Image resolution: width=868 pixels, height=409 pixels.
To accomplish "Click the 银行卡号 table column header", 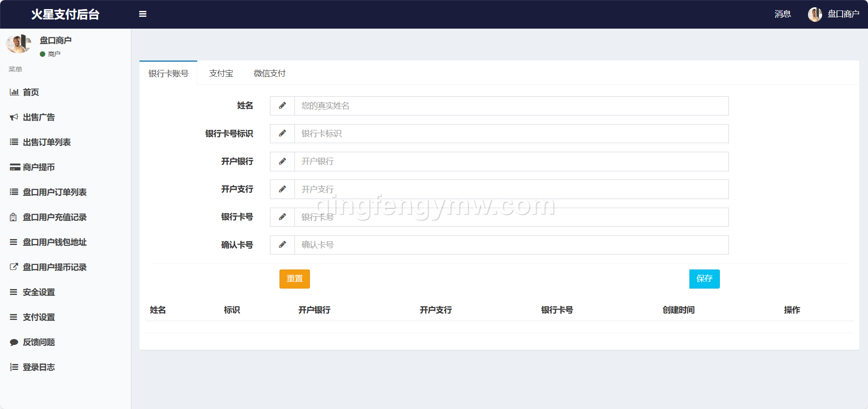I will click(557, 310).
